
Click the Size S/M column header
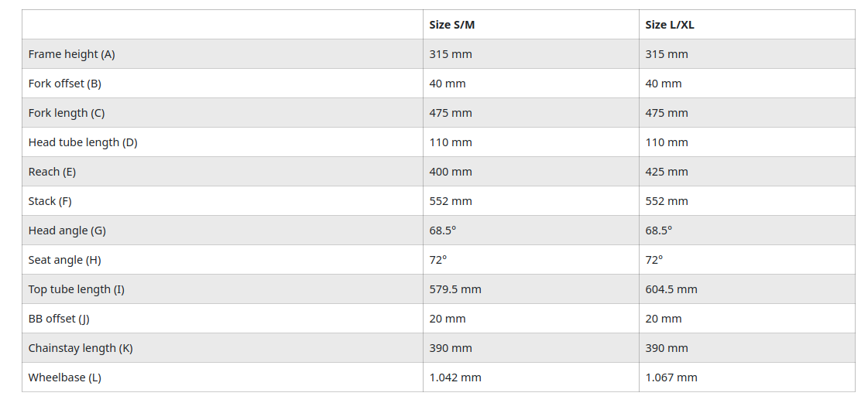coord(451,25)
